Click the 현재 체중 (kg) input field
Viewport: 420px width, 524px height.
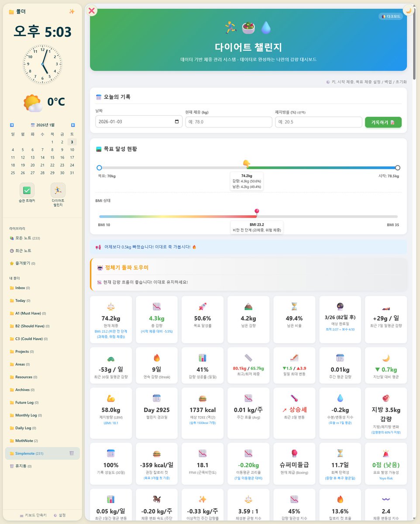[229, 122]
